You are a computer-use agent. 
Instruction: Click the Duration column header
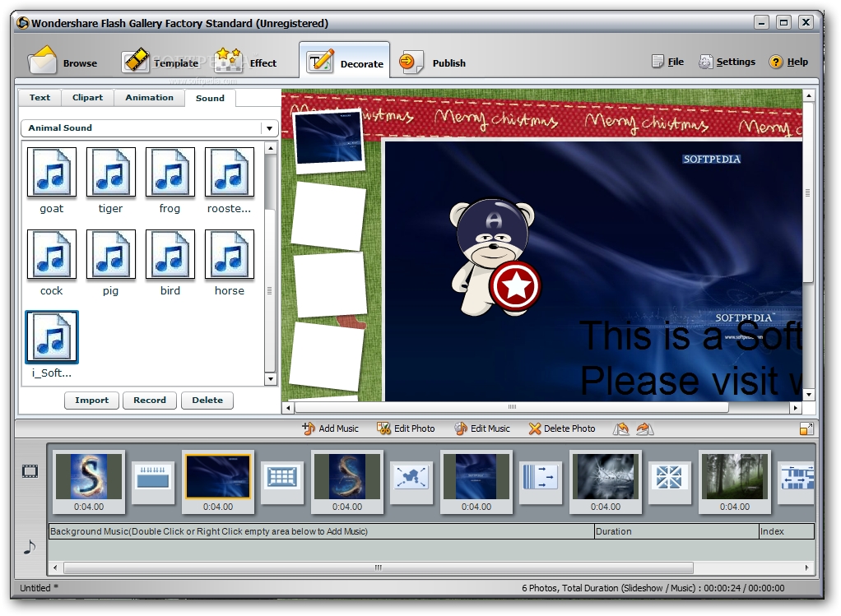pos(676,531)
